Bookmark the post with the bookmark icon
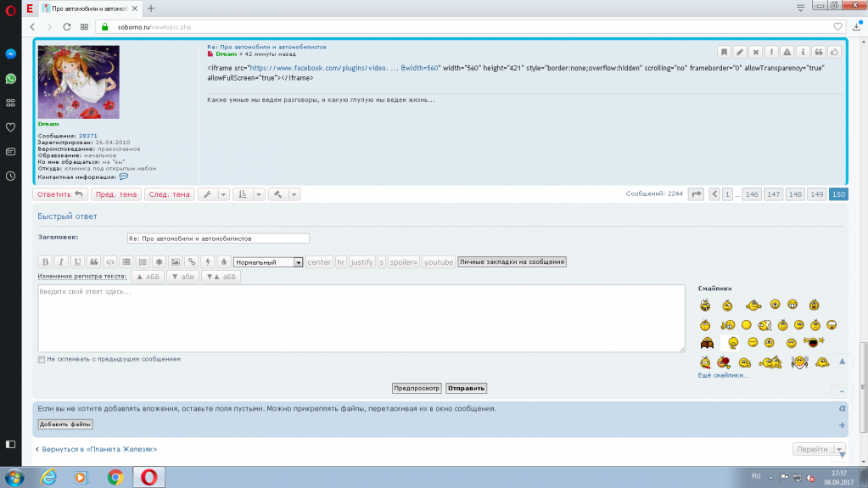 [724, 52]
